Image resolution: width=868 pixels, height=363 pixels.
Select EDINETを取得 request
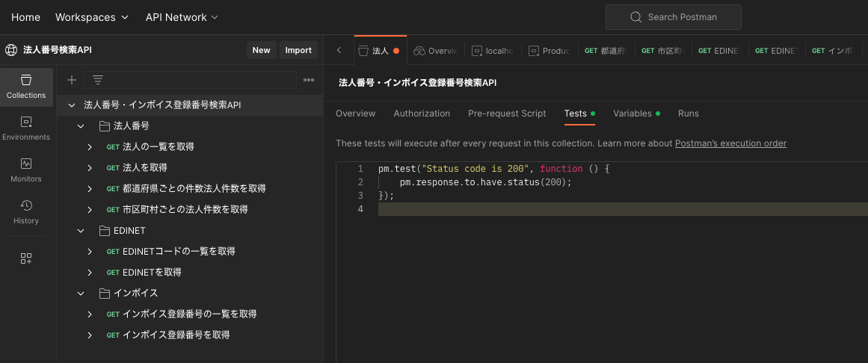[152, 272]
